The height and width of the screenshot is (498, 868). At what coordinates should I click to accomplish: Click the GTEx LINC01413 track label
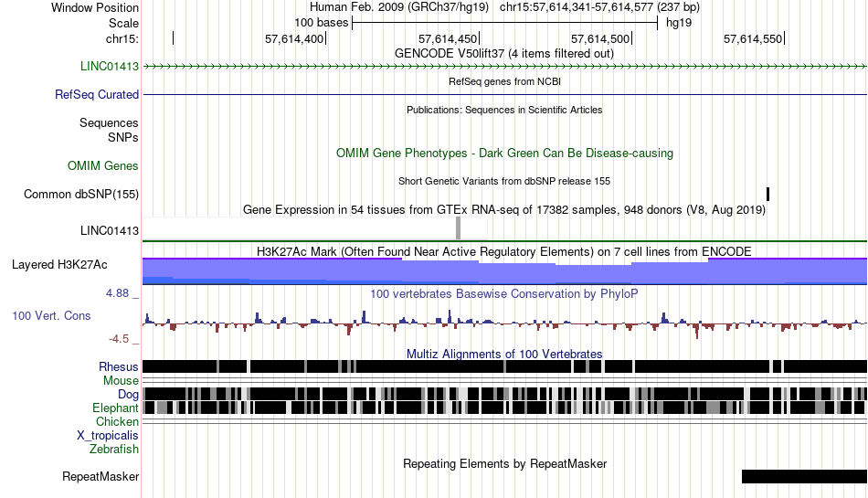(x=110, y=231)
